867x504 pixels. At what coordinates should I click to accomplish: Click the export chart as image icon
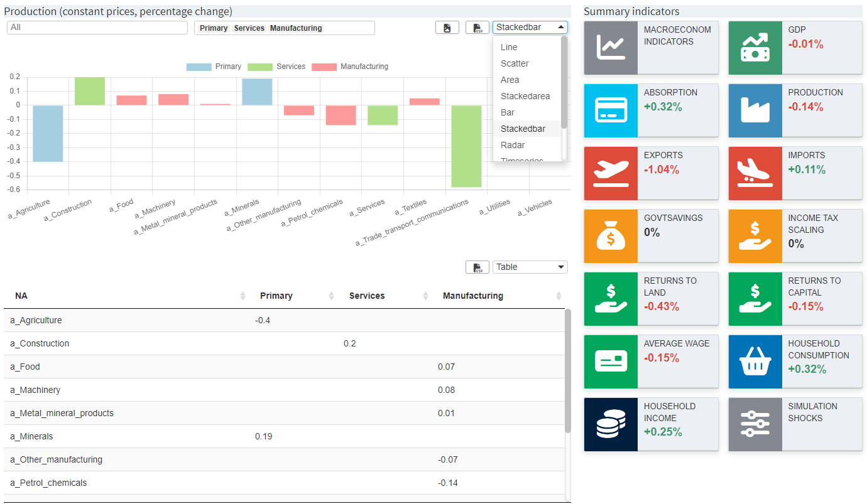(447, 28)
